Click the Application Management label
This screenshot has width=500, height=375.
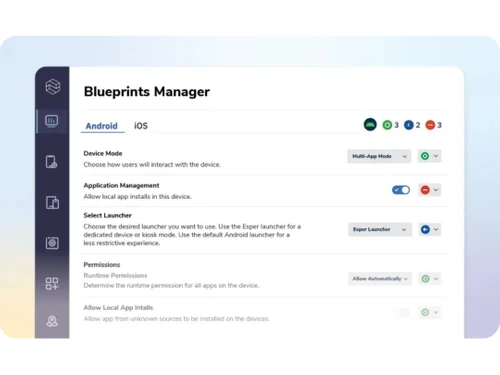click(x=121, y=185)
